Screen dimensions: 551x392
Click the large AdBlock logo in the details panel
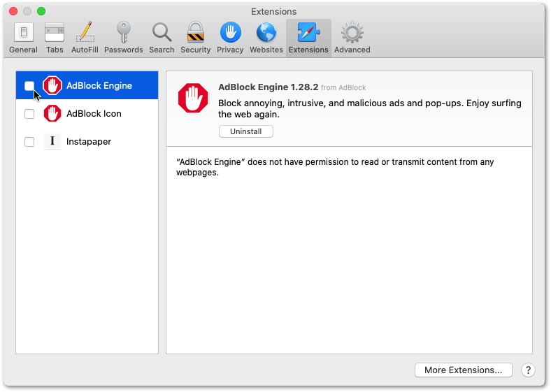click(193, 98)
